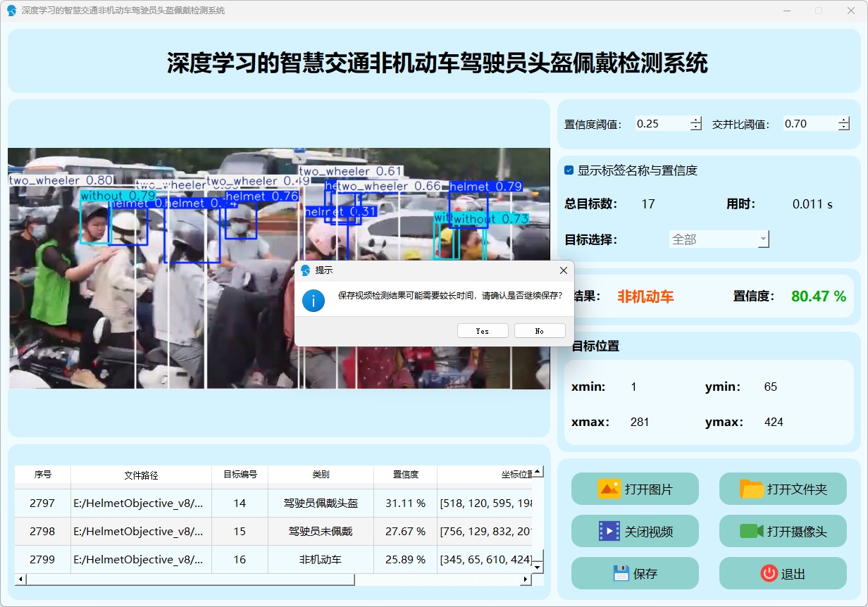Click the yellow folder icon for 打开文件夹
868x607 pixels.
click(x=752, y=489)
